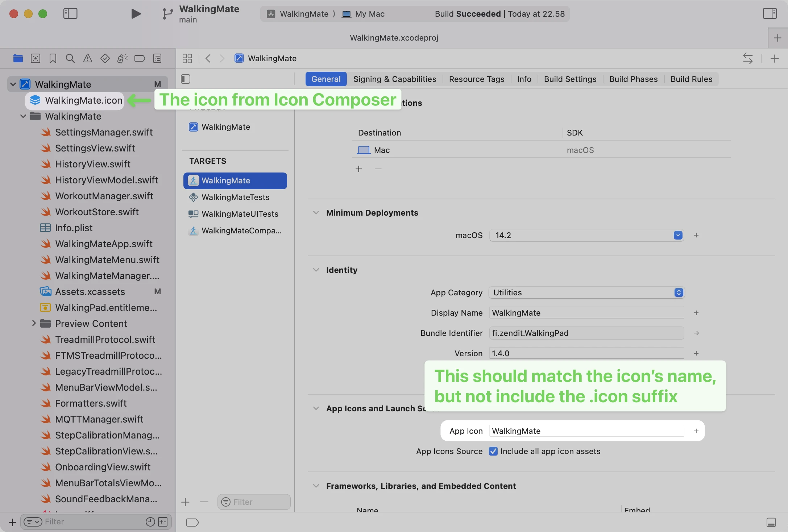Open the Issue navigator warning icon
Viewport: 788px width, 532px height.
[x=88, y=58]
